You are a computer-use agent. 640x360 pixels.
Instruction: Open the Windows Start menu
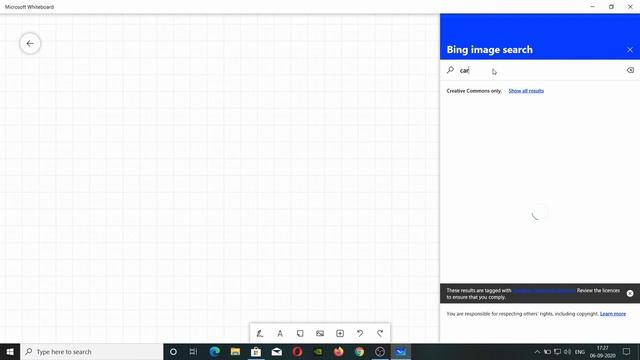coord(10,352)
